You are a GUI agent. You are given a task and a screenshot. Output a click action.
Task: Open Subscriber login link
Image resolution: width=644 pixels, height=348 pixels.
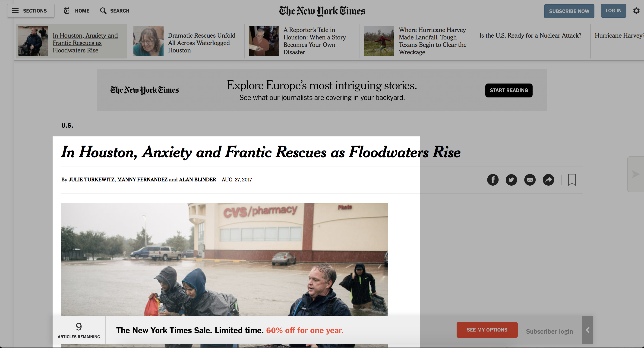click(x=549, y=331)
